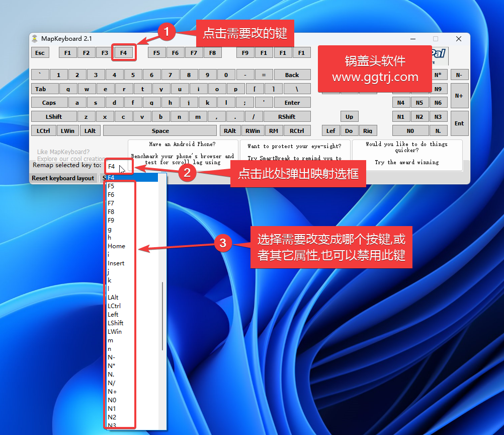Screen dimensions: 504x435
Task: Select the F5 key button
Action: (157, 53)
